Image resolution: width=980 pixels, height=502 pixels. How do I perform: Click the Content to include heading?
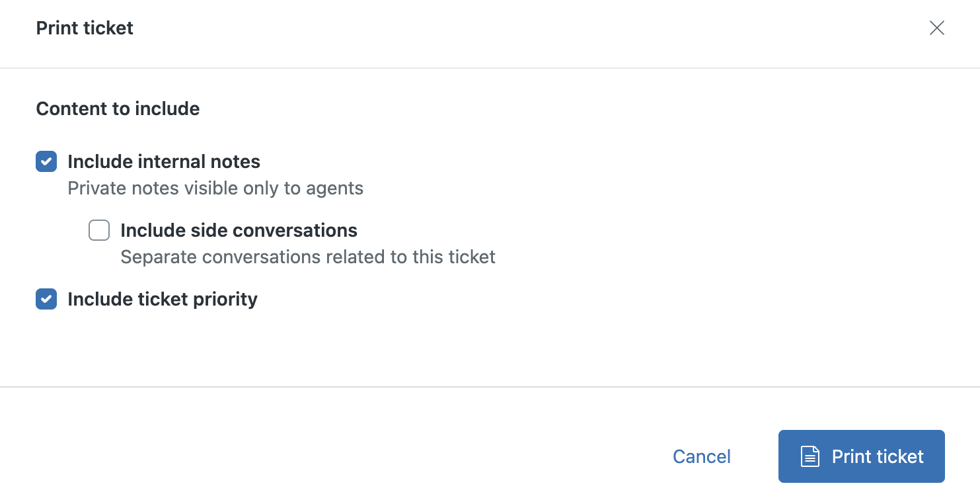click(x=118, y=108)
